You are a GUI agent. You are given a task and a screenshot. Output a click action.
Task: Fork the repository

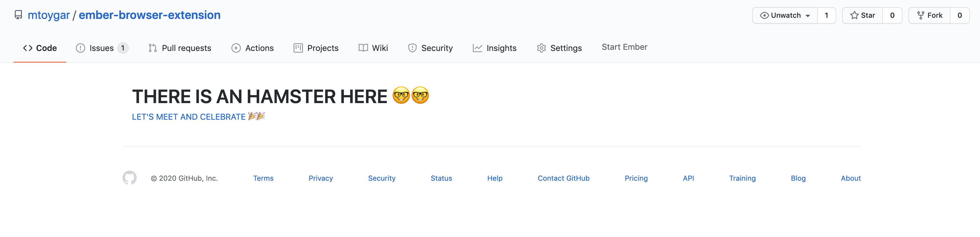pyautogui.click(x=929, y=15)
